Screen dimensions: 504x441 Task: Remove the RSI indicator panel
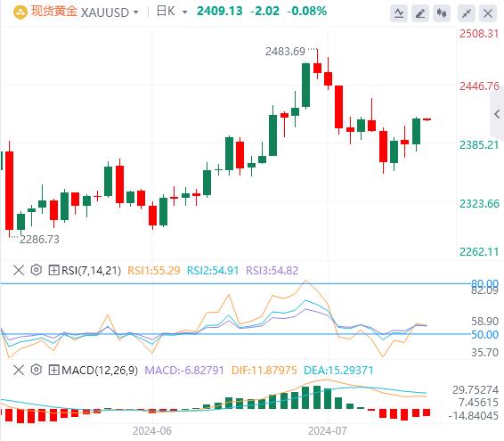pos(19,270)
